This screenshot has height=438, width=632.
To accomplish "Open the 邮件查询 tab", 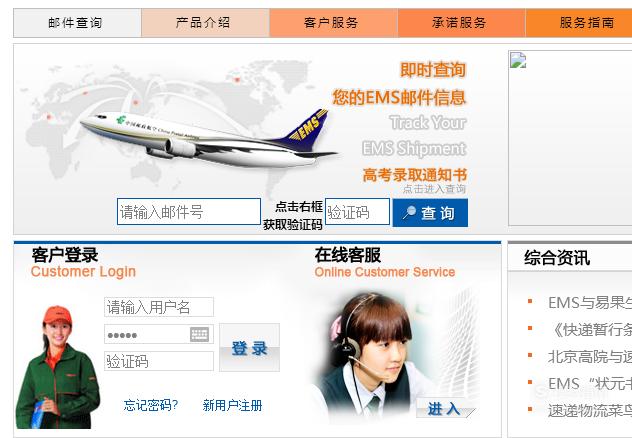I will pos(77,23).
